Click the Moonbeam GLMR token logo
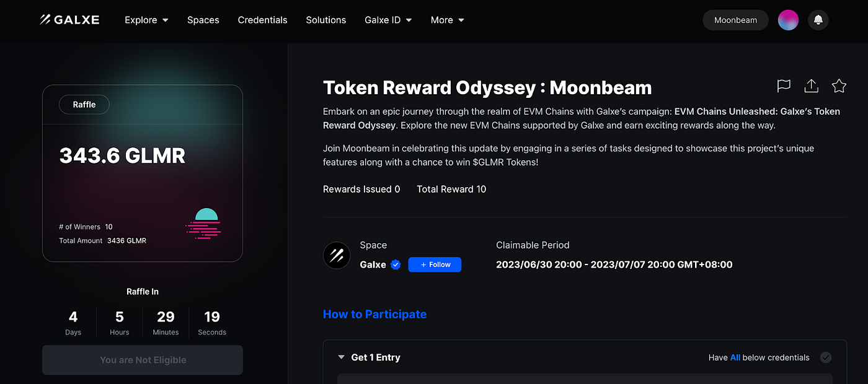868x384 pixels. (203, 224)
